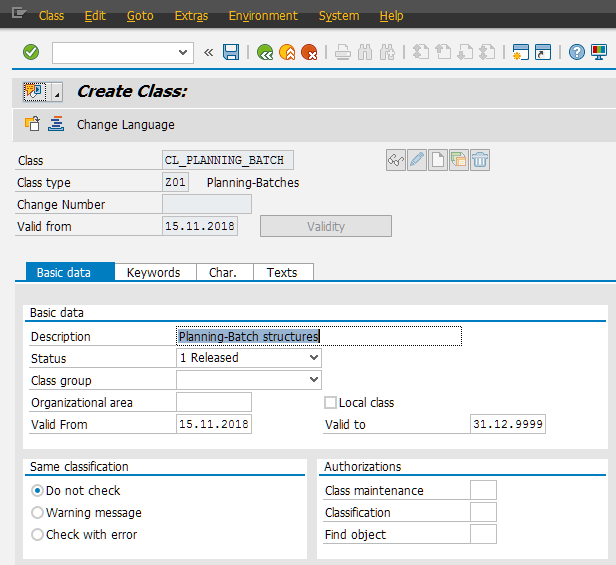This screenshot has height=565, width=616.
Task: Click the green Enter checkmark icon
Action: [31, 52]
